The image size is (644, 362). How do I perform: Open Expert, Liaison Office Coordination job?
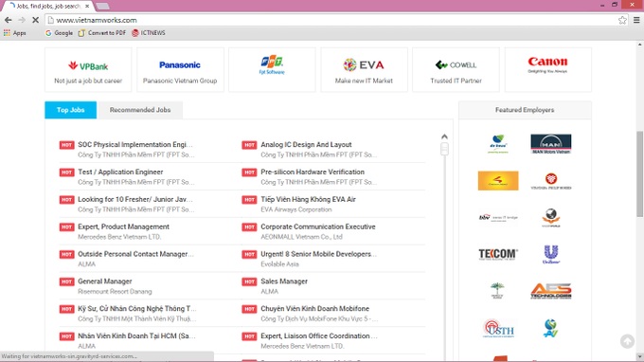[x=319, y=336]
